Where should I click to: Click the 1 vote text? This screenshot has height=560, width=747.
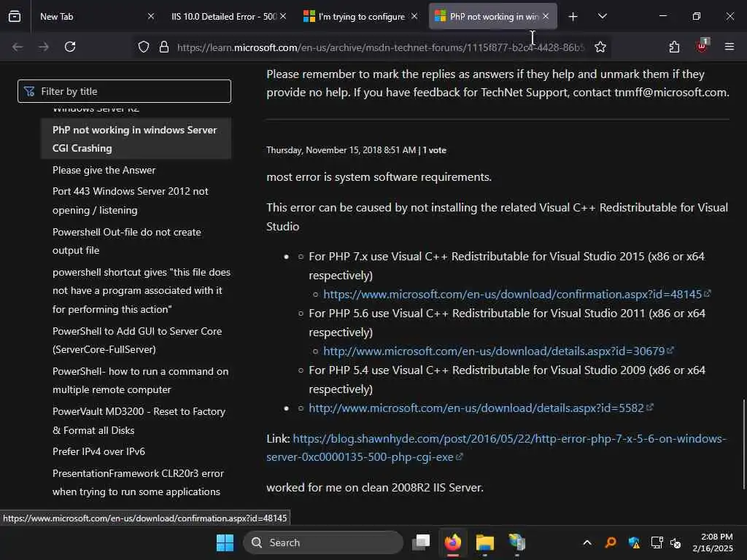click(x=435, y=150)
